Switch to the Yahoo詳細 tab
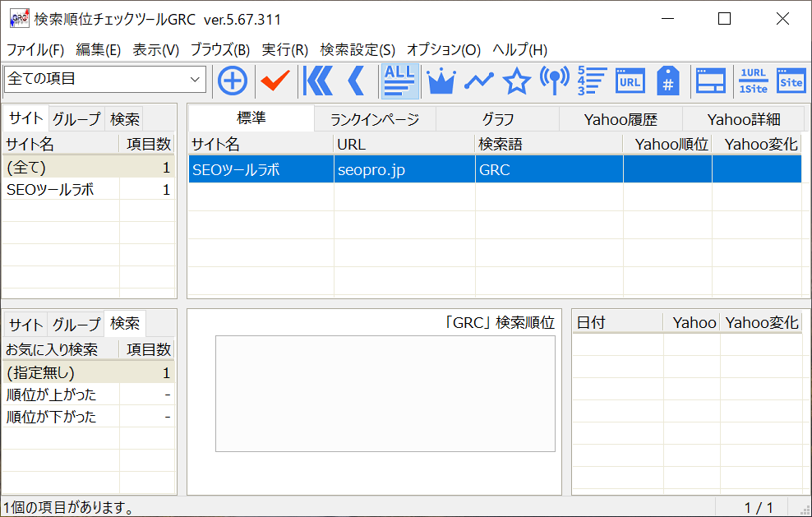 [x=744, y=120]
